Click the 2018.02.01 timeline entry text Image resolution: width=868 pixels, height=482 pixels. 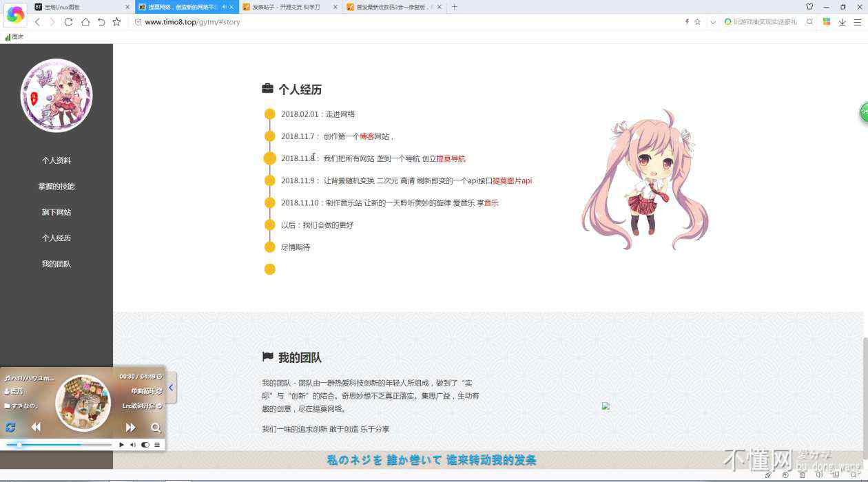(318, 114)
